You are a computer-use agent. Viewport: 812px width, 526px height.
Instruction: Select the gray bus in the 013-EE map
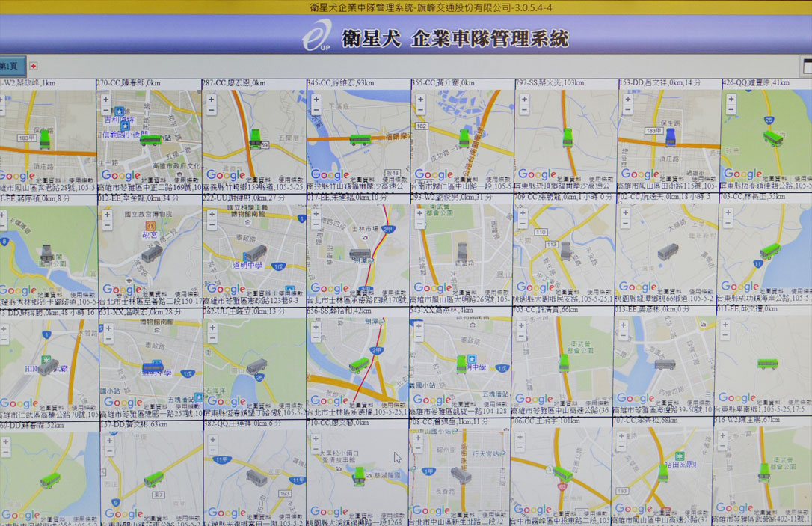point(665,365)
